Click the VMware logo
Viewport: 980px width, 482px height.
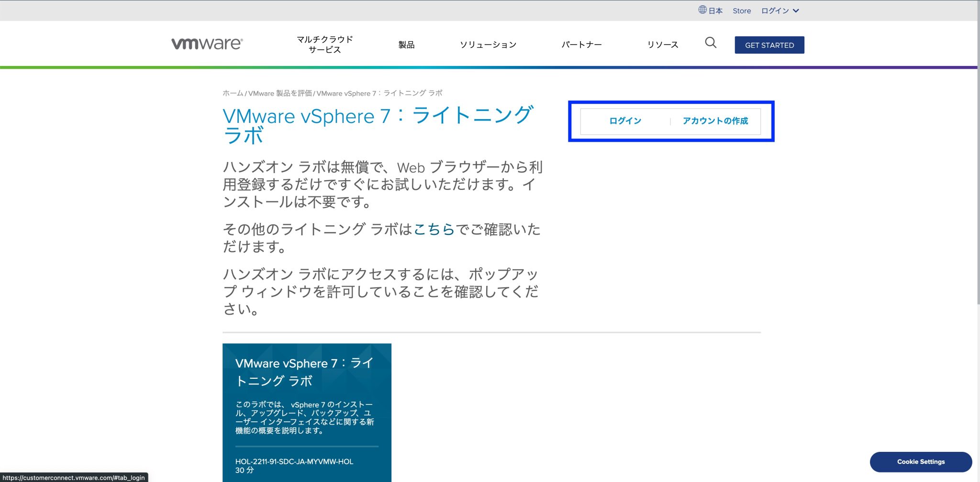pos(207,43)
